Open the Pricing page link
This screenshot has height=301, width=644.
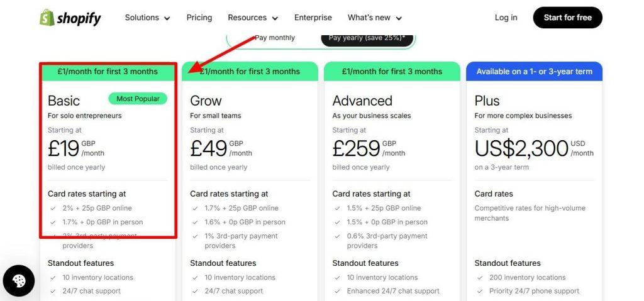(199, 18)
